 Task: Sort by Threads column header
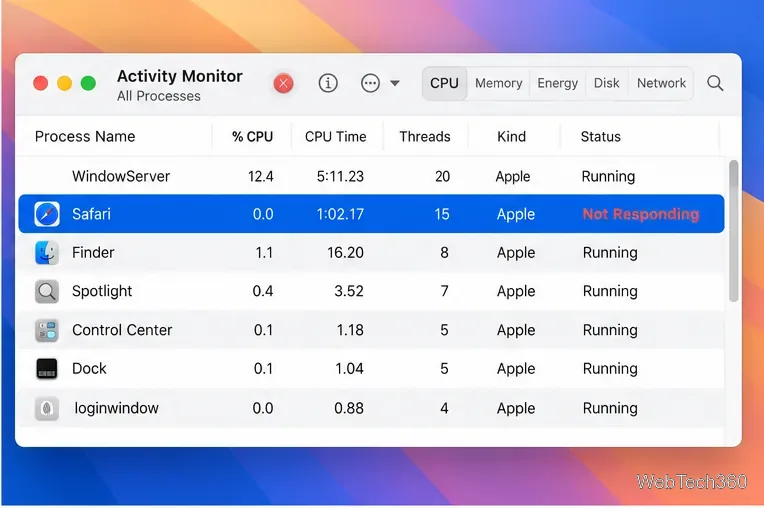425,136
